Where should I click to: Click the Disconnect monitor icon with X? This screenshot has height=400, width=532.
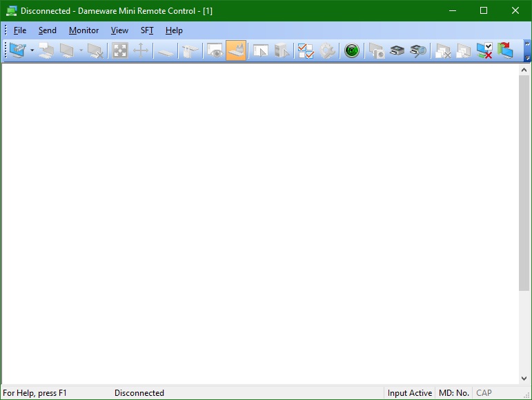(x=95, y=50)
